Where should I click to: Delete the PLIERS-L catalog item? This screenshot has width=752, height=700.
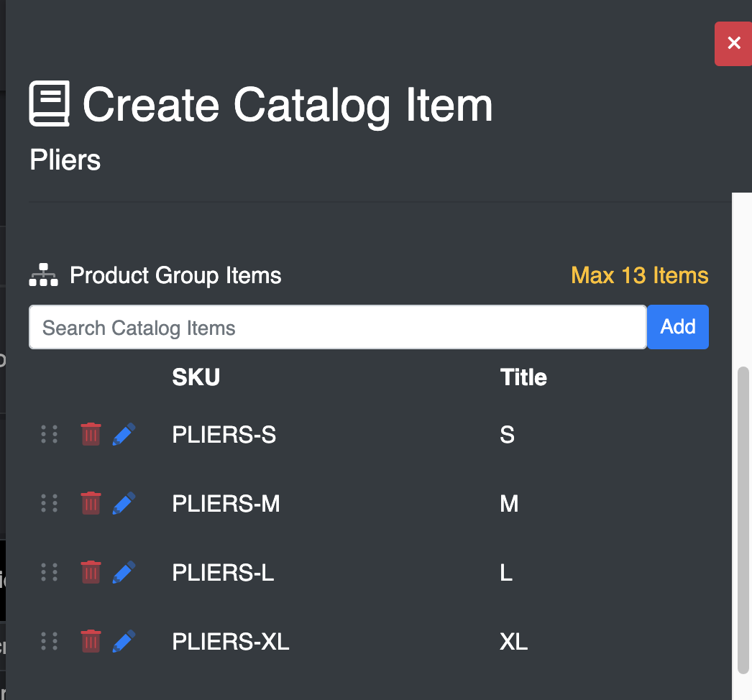pyautogui.click(x=91, y=572)
